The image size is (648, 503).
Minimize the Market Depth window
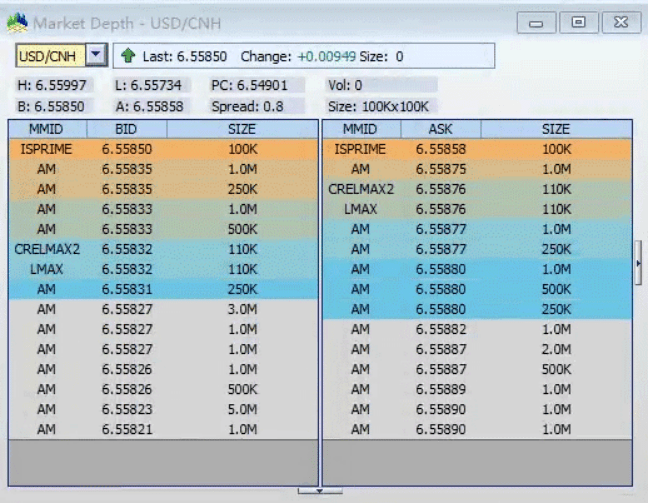[536, 23]
